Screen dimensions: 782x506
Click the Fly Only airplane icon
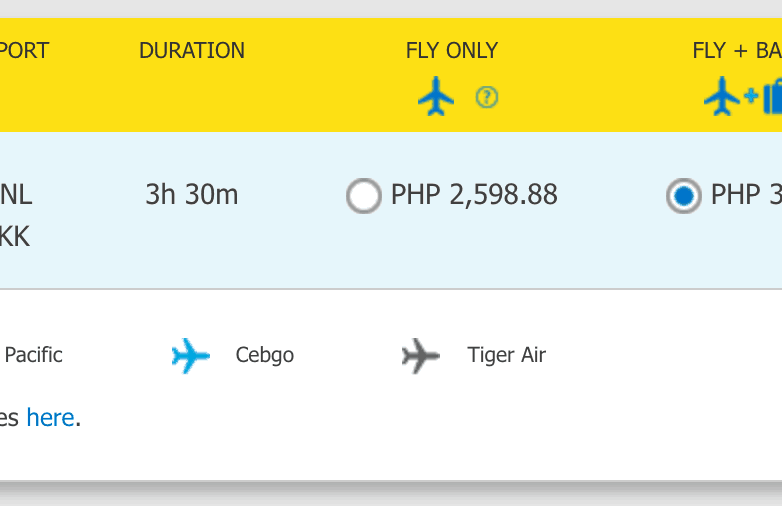coord(436,97)
